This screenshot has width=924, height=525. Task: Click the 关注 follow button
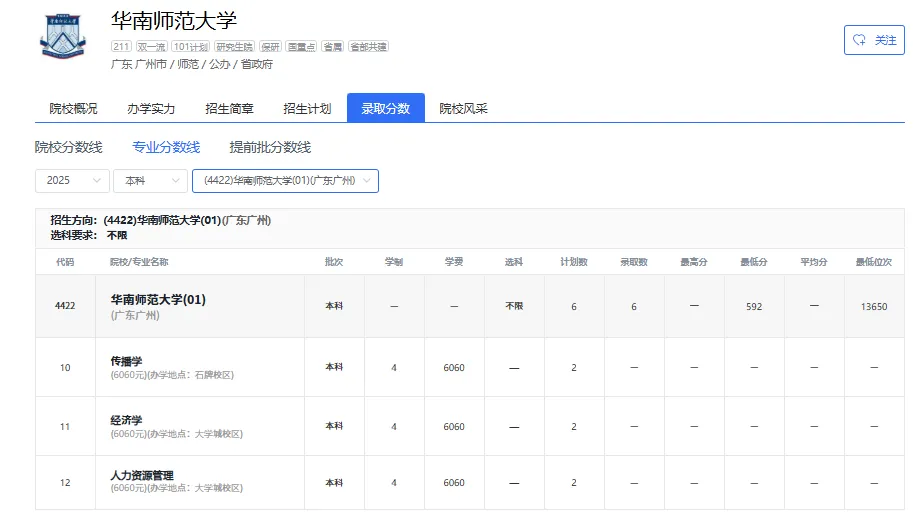(874, 40)
